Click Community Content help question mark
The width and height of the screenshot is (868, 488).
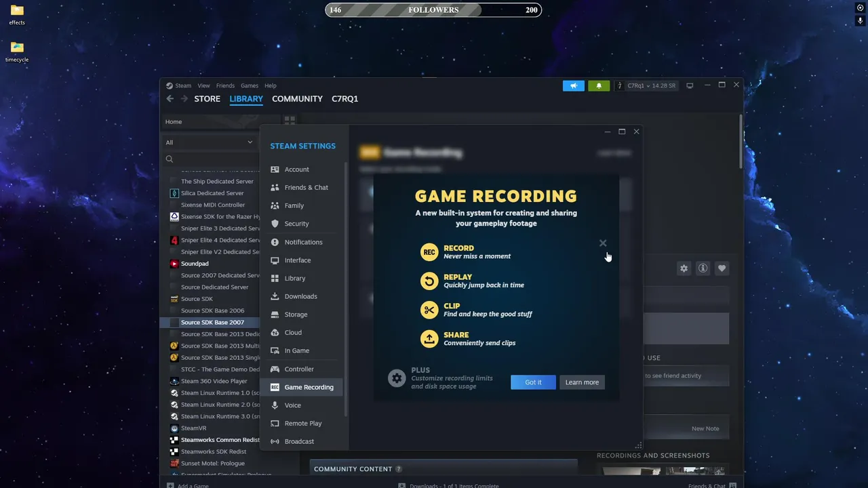coord(399,469)
